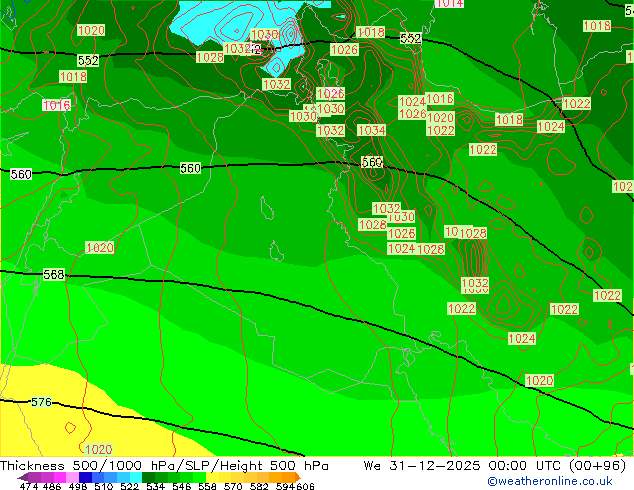
Task: Pick the darkest green legend swatch above 534
Action: (148, 477)
